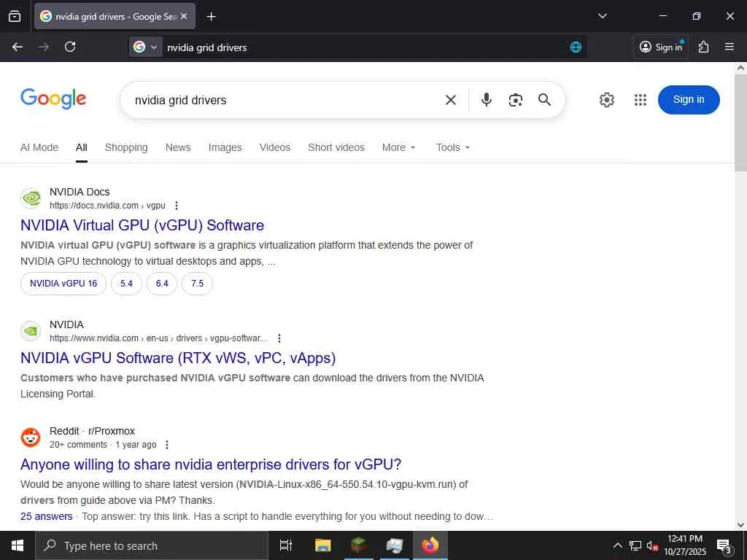Click the globe translate icon in address bar
The width and height of the screenshot is (747, 560).
pyautogui.click(x=576, y=47)
